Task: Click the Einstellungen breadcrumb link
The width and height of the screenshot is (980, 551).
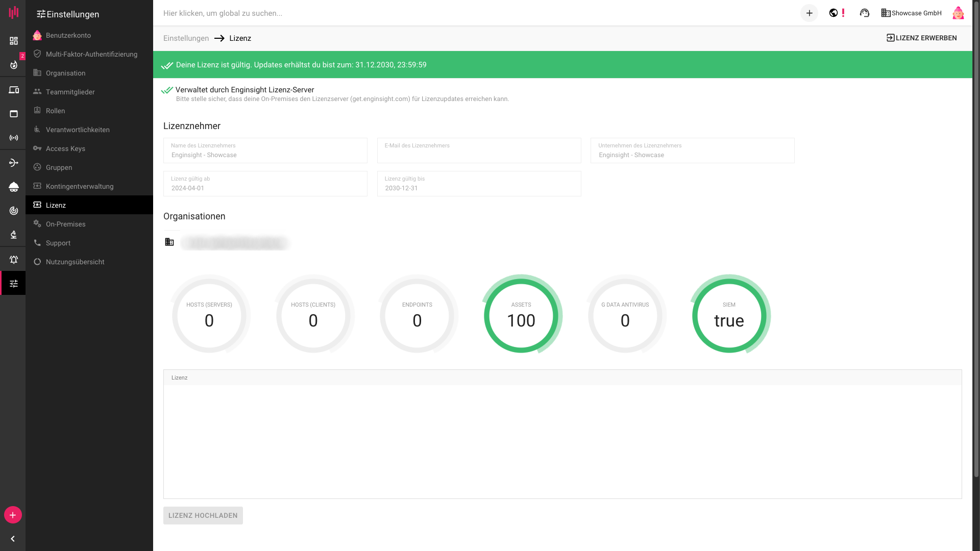Action: coord(186,38)
